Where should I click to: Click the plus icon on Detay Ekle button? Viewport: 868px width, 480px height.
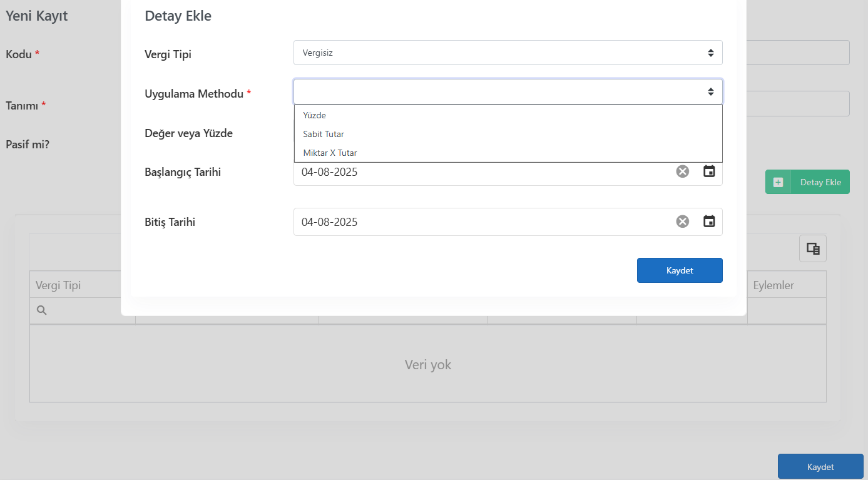pos(778,182)
